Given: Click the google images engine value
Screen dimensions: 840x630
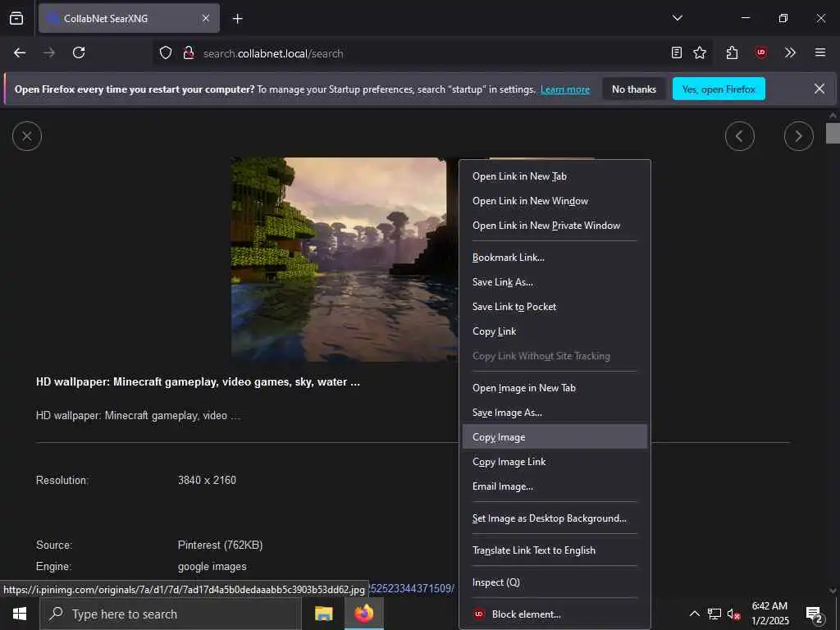Looking at the screenshot, I should coord(212,566).
